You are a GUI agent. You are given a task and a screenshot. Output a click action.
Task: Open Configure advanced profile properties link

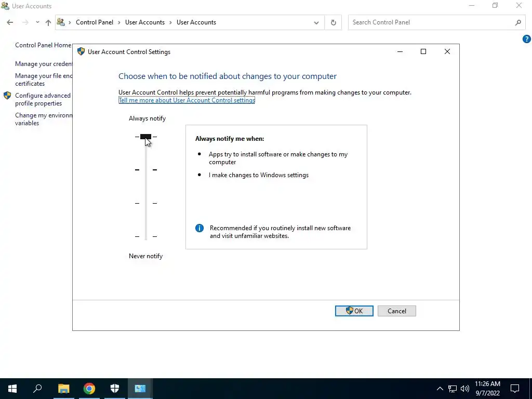pos(43,99)
